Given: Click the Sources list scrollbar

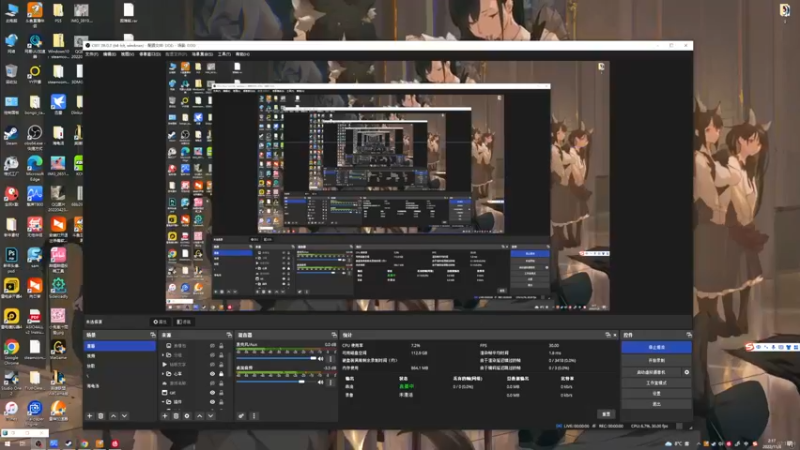Looking at the screenshot, I should point(228,367).
